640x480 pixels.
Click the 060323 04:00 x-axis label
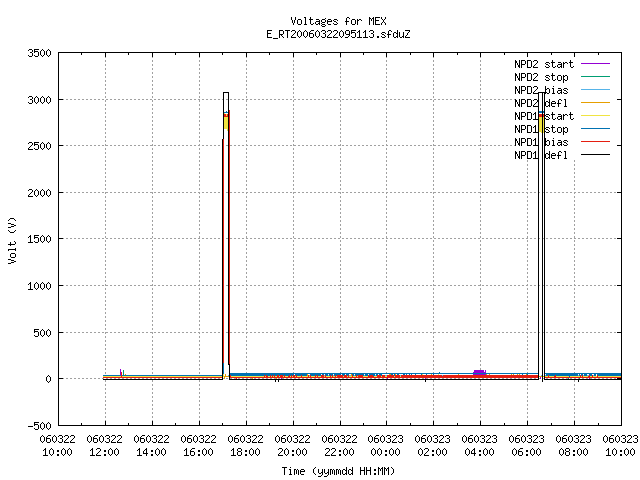[480, 446]
